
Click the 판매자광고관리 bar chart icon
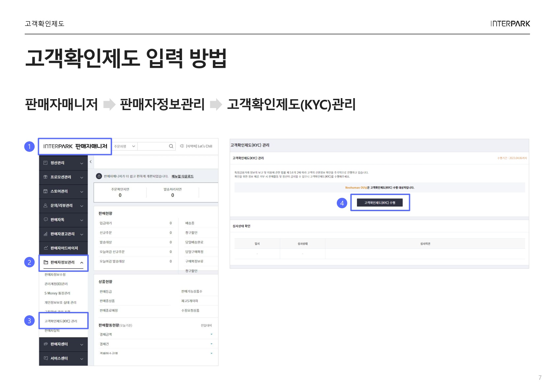pos(45,234)
